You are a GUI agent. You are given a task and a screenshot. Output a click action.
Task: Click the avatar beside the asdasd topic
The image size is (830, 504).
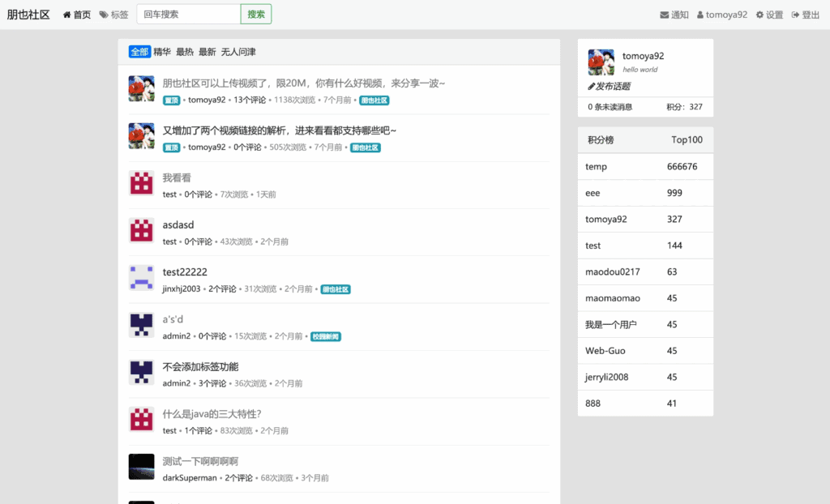pyautogui.click(x=141, y=230)
